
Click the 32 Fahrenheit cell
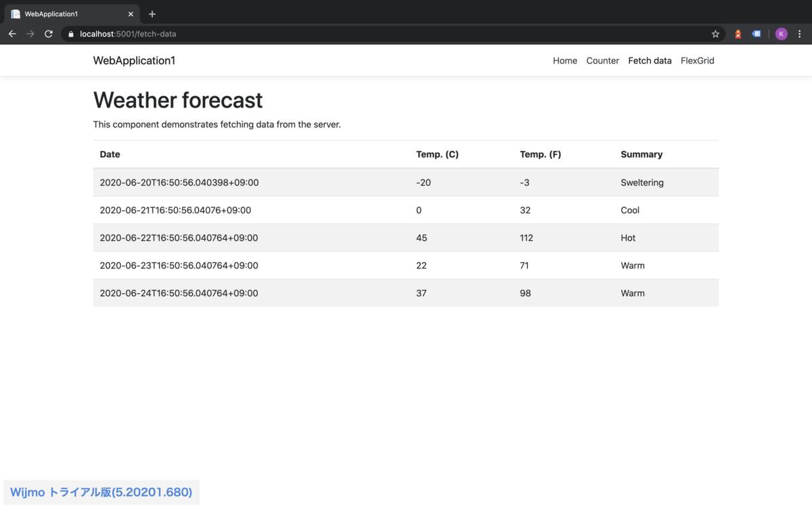tap(563, 210)
